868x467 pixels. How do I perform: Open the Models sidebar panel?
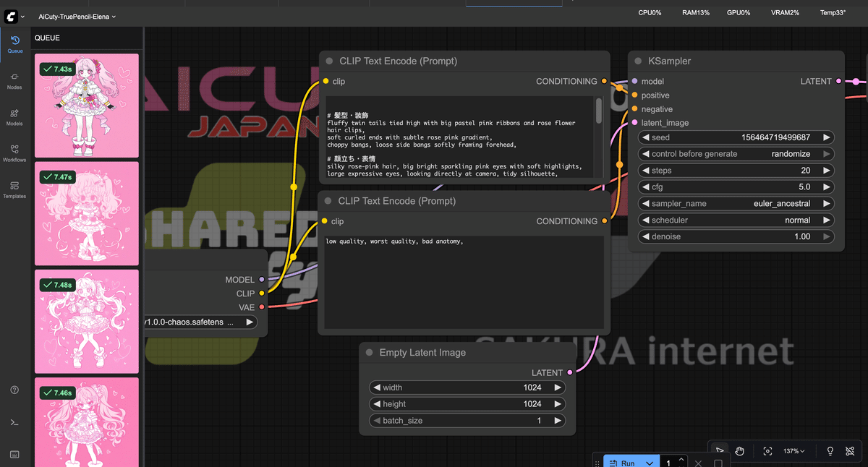14,116
